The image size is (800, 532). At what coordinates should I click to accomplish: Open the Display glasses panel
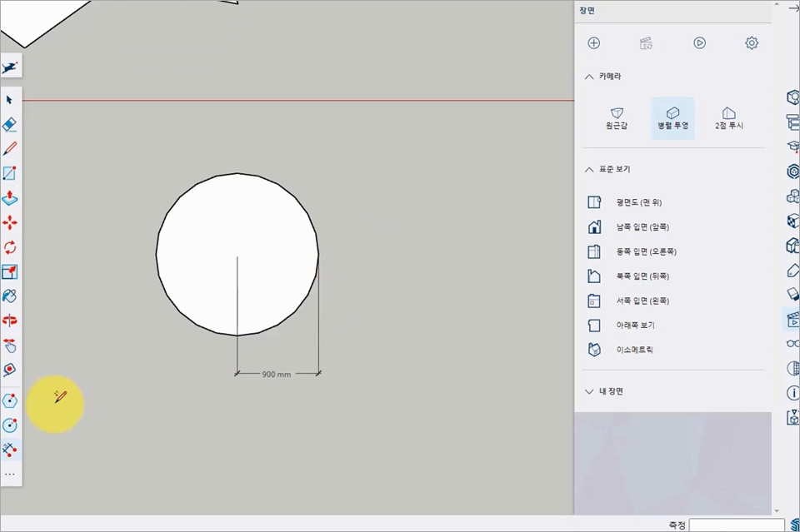pyautogui.click(x=792, y=344)
